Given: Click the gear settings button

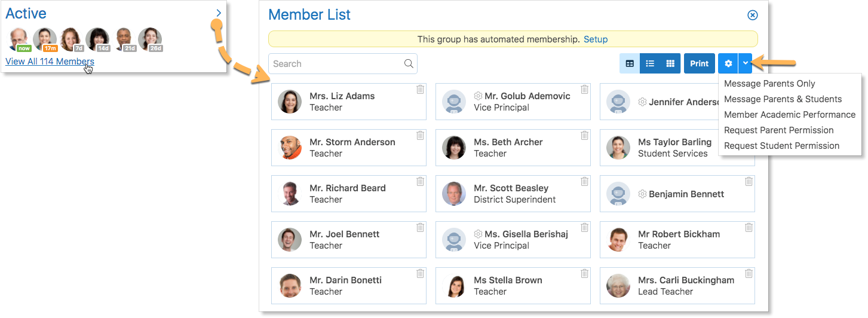Looking at the screenshot, I should point(728,63).
